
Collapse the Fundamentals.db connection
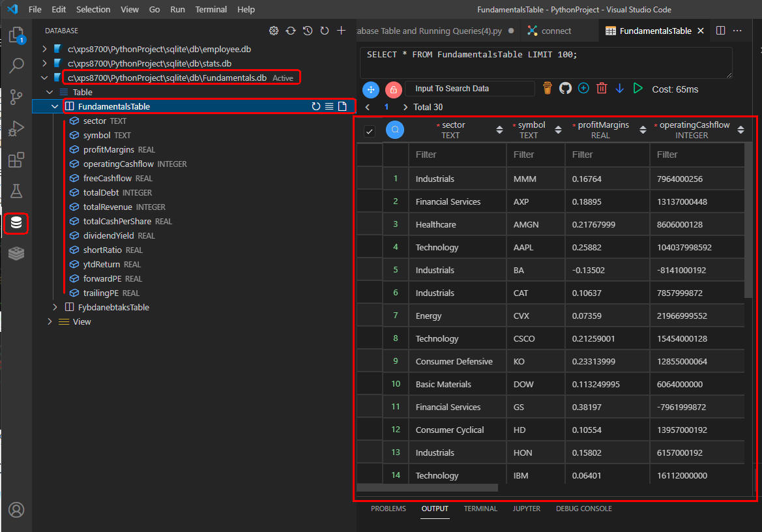[45, 78]
